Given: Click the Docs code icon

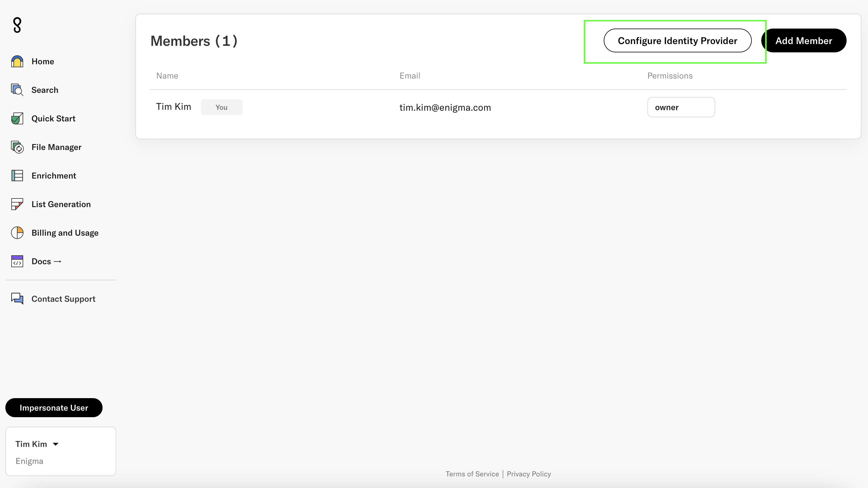Looking at the screenshot, I should [17, 261].
